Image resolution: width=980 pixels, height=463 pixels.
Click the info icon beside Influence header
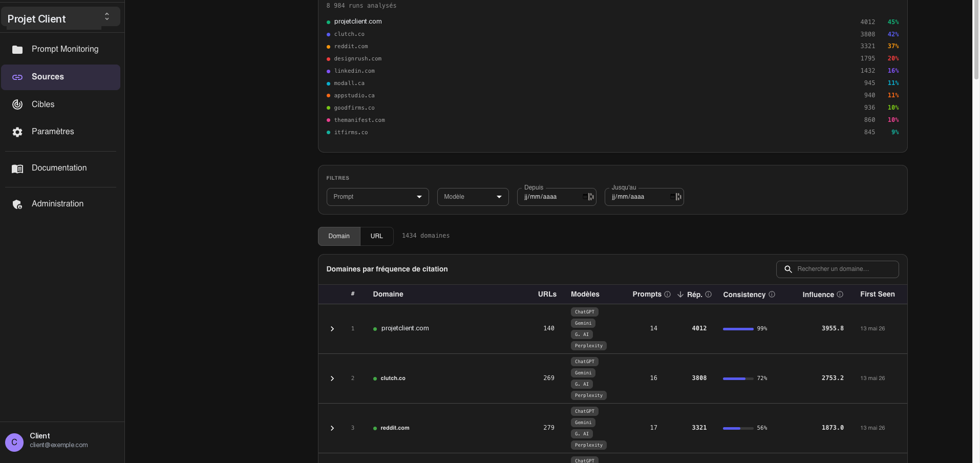click(x=840, y=294)
